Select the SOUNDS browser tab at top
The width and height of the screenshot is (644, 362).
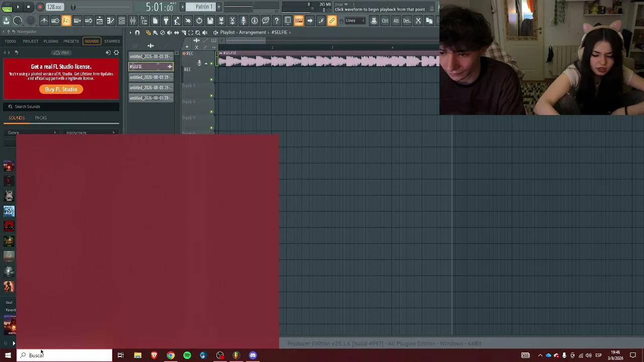92,41
